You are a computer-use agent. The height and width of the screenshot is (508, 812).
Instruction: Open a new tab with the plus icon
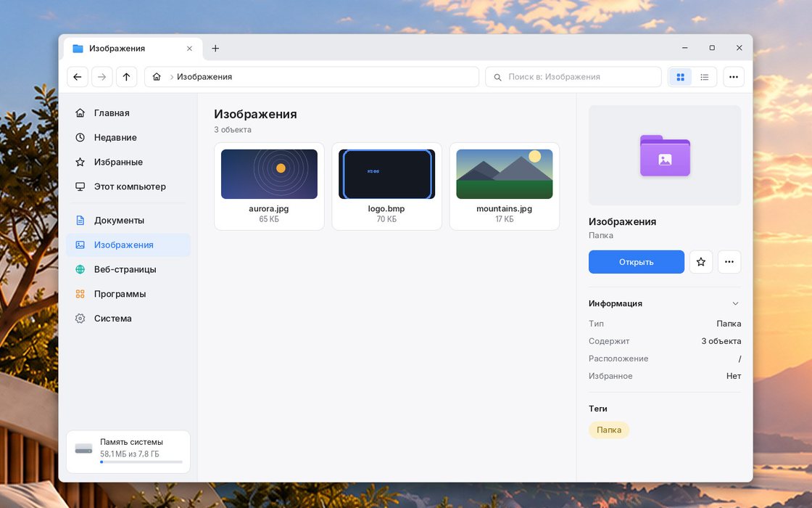[215, 48]
